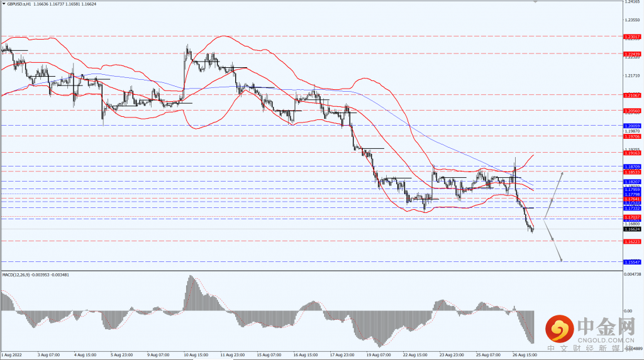Click the 26 Aug 15:00 time label
This screenshot has width=644, height=360.
525,355
